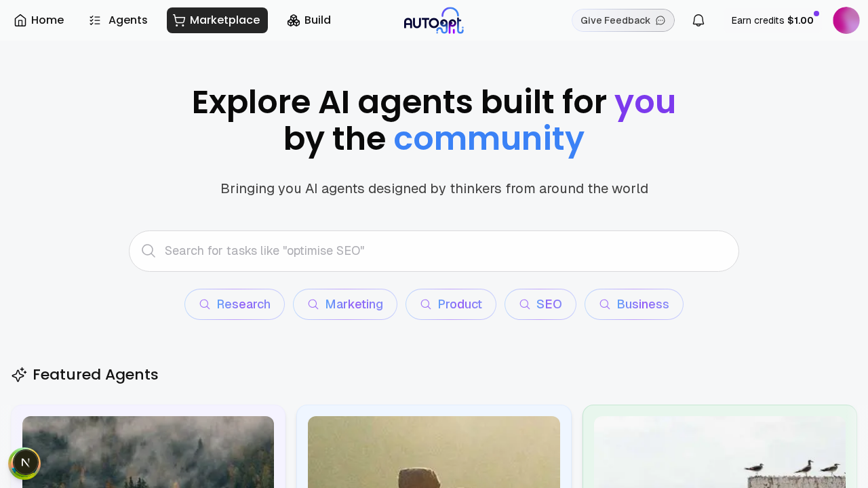Click the feedback chat bubble icon
This screenshot has width=868, height=488.
tap(660, 20)
